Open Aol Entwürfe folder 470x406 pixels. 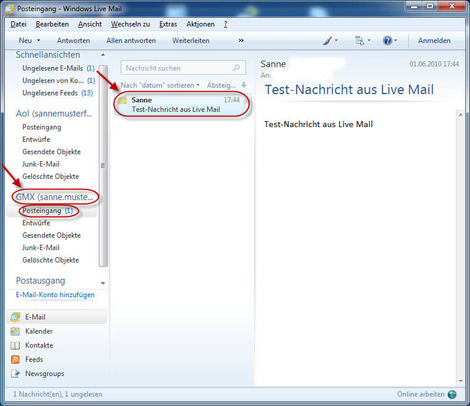36,139
